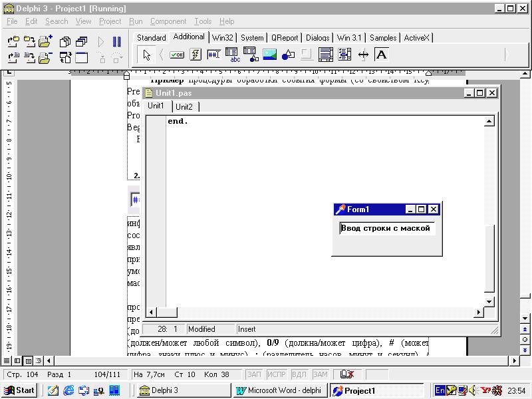The width and height of the screenshot is (532, 399).
Task: Click the code editor scroll down arrow
Action: pos(489,302)
